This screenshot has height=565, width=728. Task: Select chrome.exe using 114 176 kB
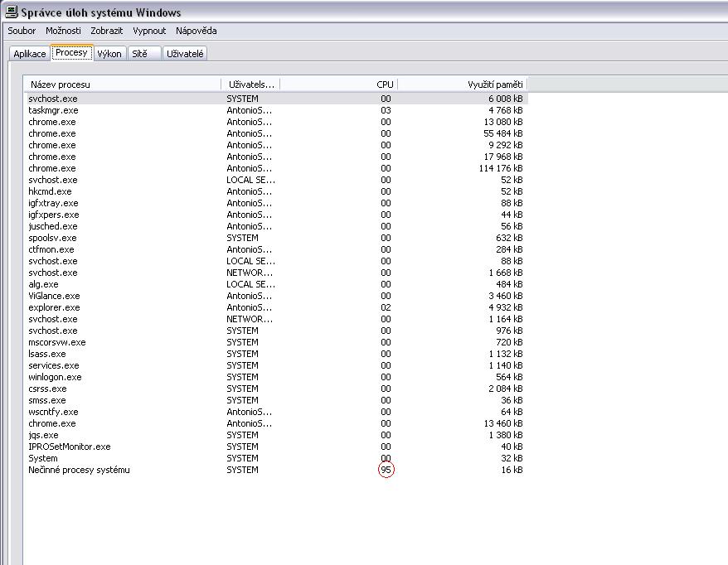click(276, 168)
